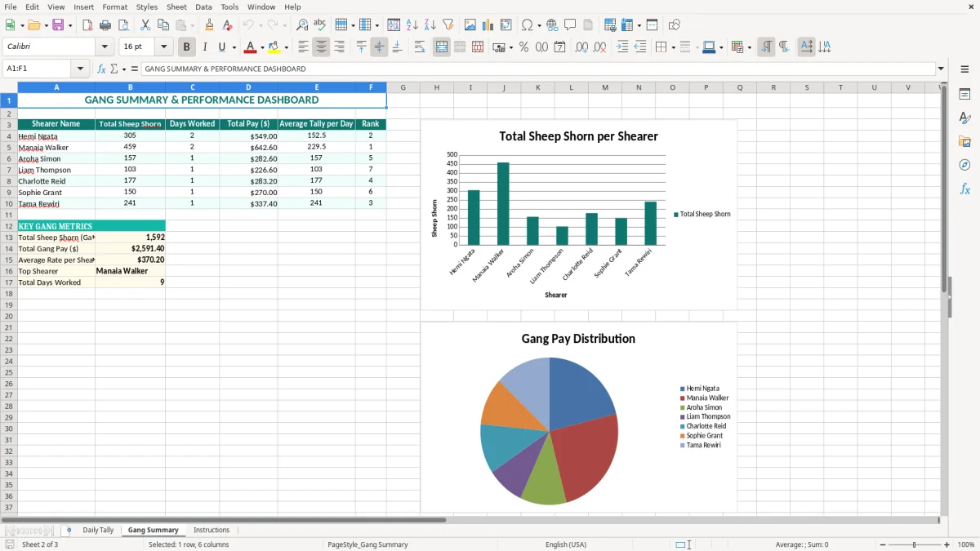Cut the selection with scissors icon
This screenshot has width=980, height=551.
(145, 25)
